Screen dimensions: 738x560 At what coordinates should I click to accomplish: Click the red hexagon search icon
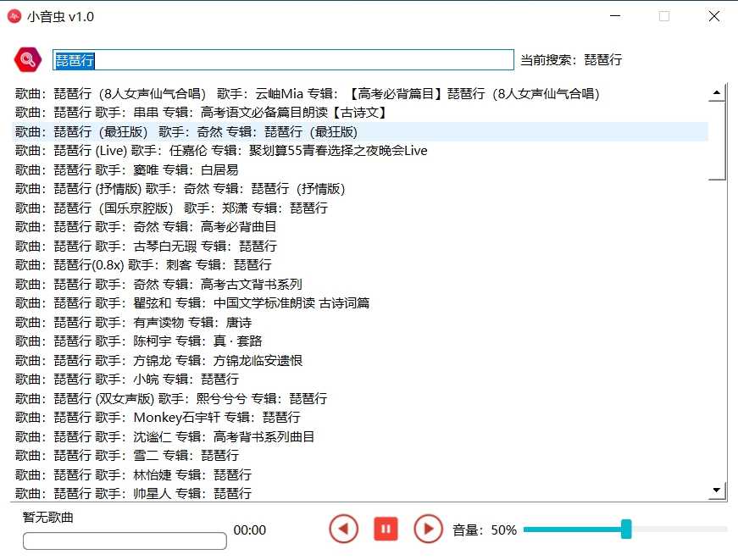pos(28,60)
